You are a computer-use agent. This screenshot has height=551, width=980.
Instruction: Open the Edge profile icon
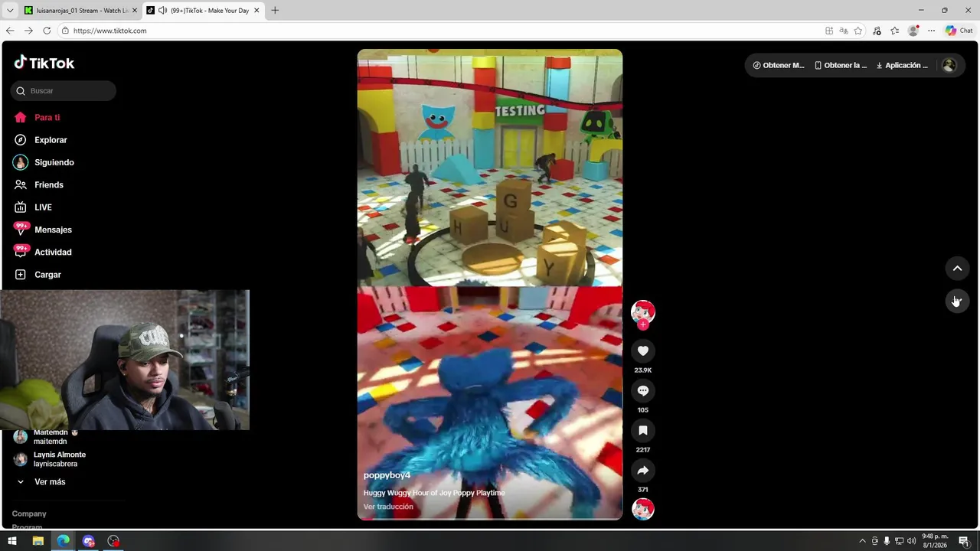tap(913, 31)
